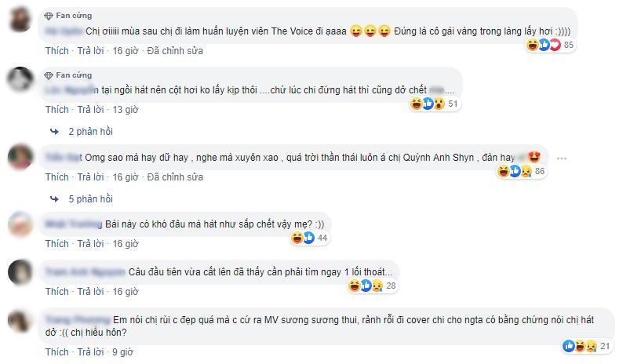The width and height of the screenshot is (641, 364).
Task: Open Đã chỉnh sửa history on first comment
Action: tap(175, 51)
